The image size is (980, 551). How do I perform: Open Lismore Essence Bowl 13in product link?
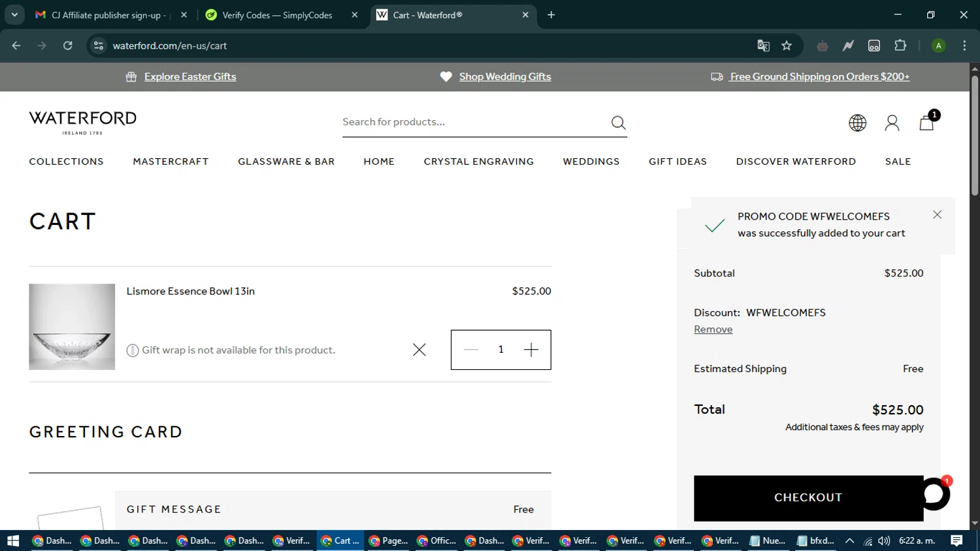pos(191,291)
